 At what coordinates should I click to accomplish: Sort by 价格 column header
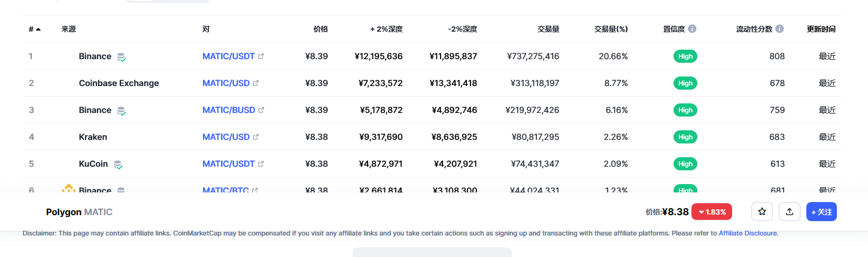tap(321, 29)
